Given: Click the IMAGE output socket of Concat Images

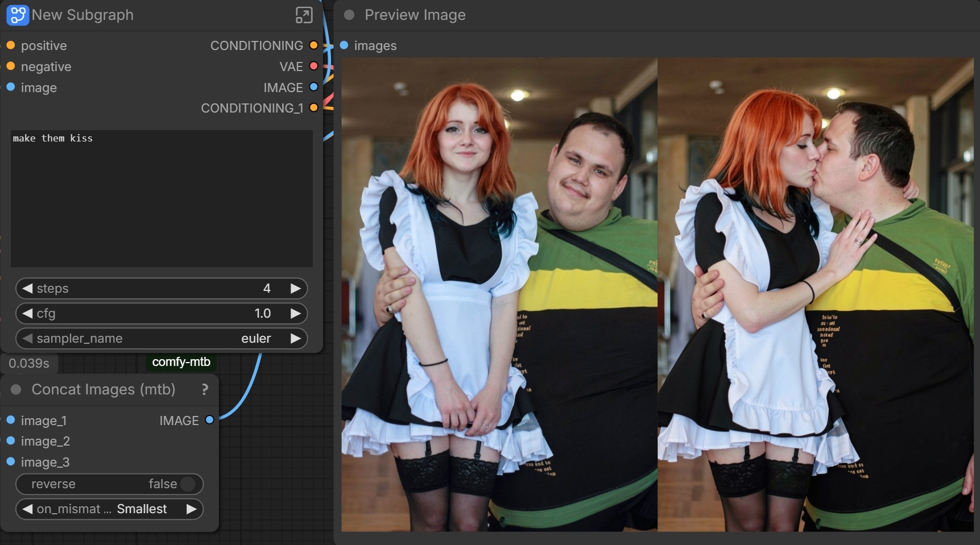Looking at the screenshot, I should [x=209, y=420].
